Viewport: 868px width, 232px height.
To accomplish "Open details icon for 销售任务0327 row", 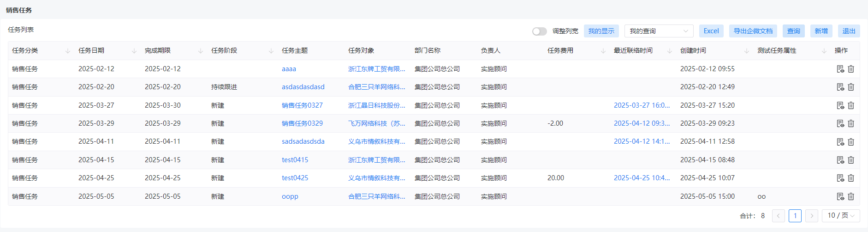I will pyautogui.click(x=840, y=105).
